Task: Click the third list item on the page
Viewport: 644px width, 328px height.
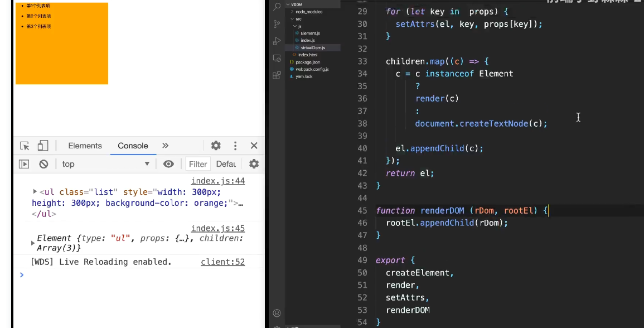Action: tap(38, 26)
